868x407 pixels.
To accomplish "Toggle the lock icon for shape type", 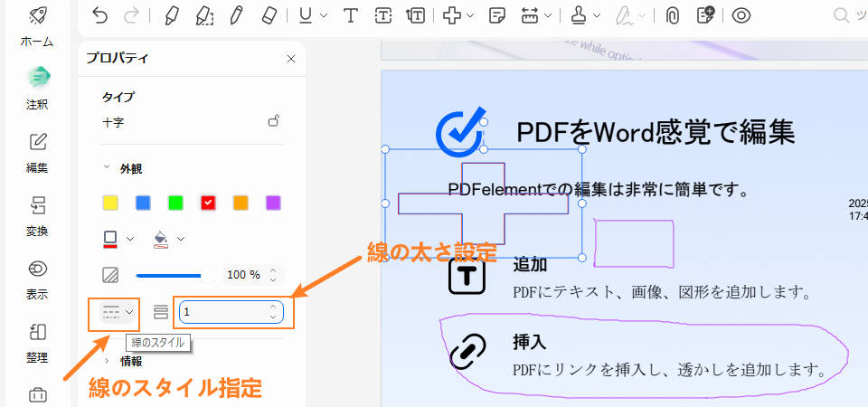I will [x=273, y=121].
